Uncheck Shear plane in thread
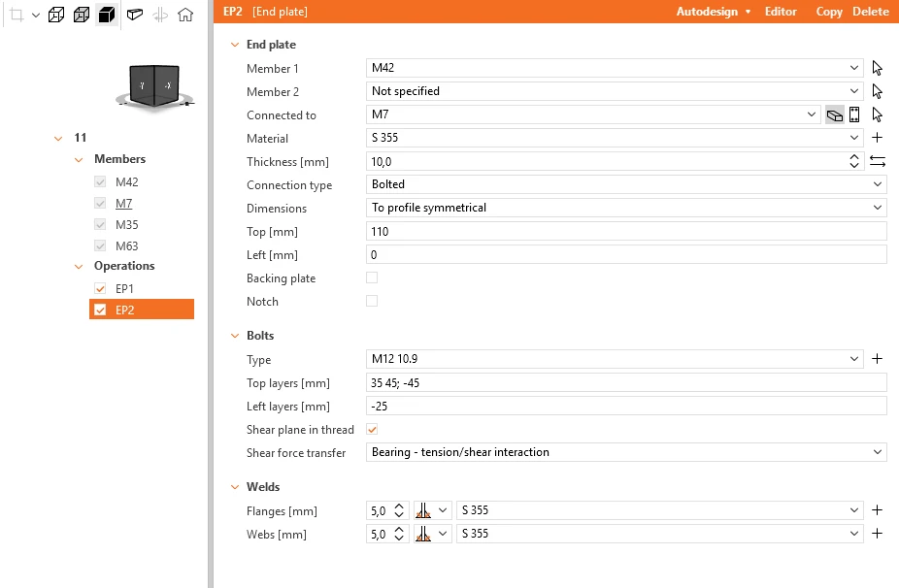This screenshot has height=588, width=899. 372,429
